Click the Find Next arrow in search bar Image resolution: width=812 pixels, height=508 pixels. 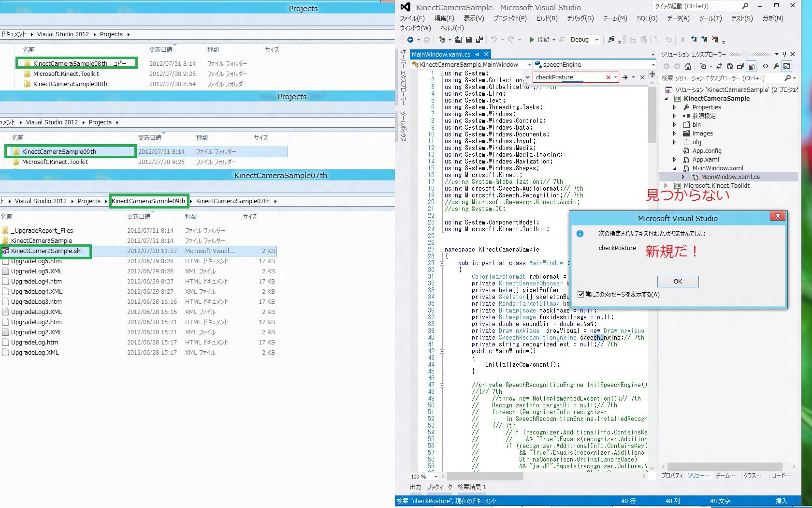pyautogui.click(x=625, y=77)
